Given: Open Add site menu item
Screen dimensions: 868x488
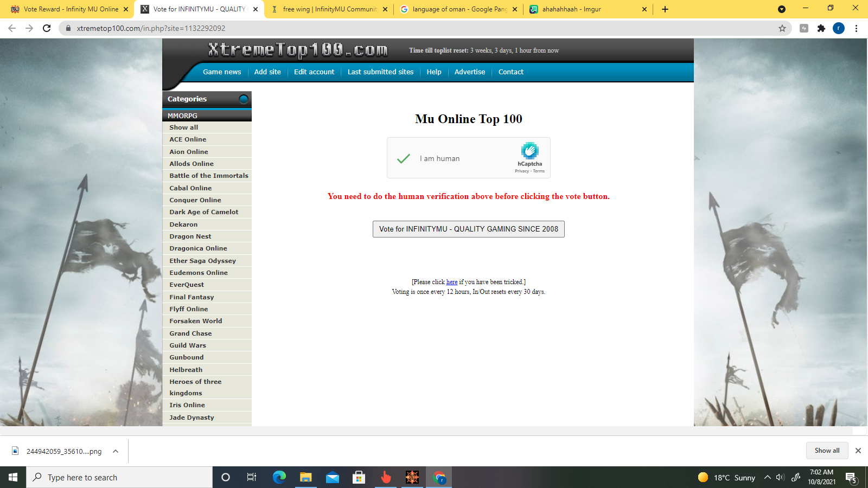Looking at the screenshot, I should click(267, 72).
